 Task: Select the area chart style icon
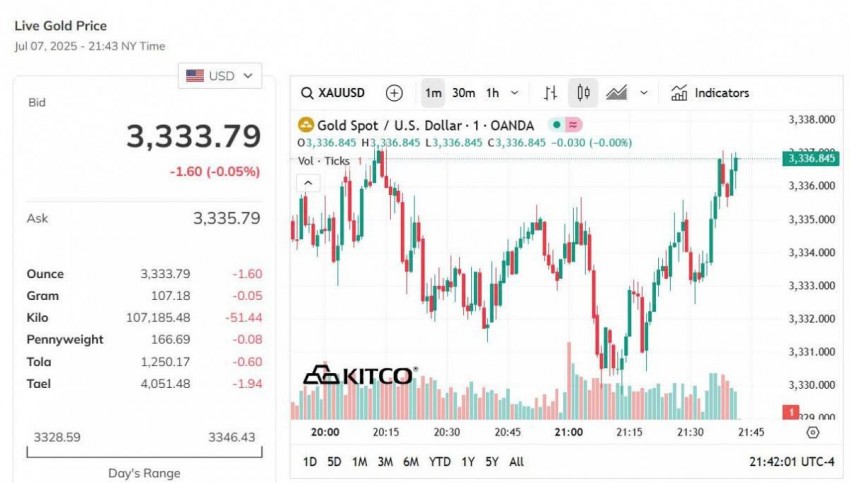tap(616, 93)
